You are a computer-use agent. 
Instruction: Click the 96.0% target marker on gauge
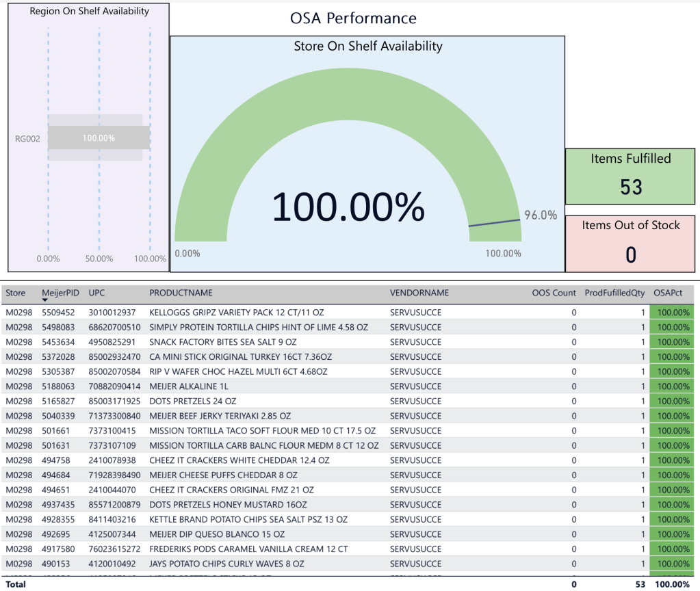[495, 222]
